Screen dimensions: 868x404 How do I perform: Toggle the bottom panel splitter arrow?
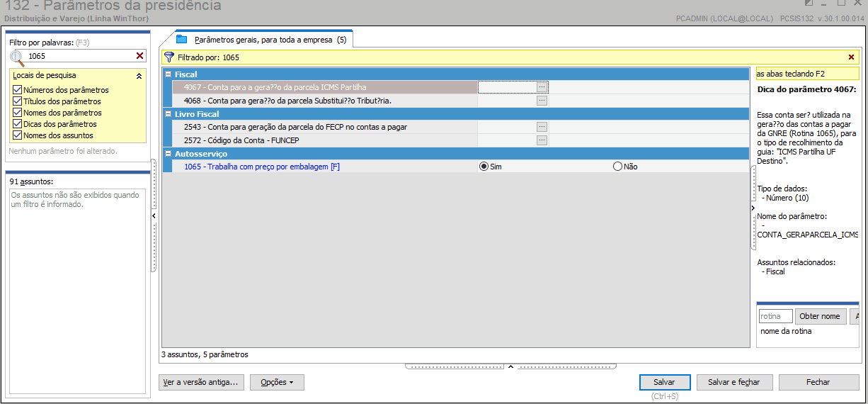[x=510, y=366]
